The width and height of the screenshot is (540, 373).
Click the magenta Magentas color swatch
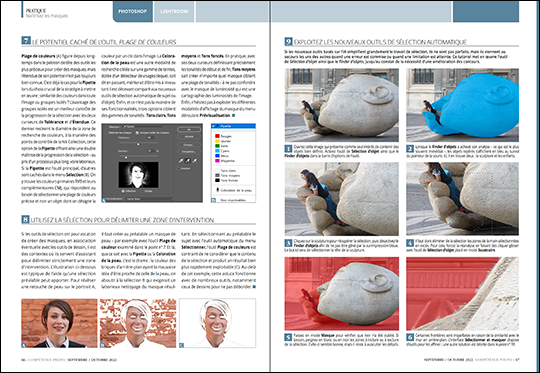[217, 161]
